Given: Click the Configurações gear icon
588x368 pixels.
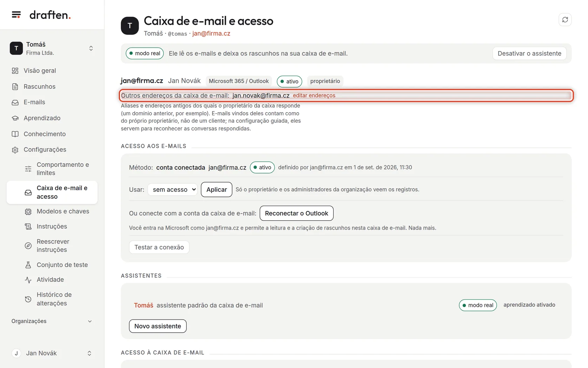Looking at the screenshot, I should (x=15, y=150).
